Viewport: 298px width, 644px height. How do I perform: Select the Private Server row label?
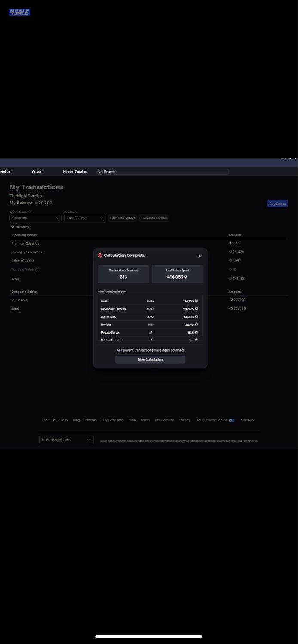click(110, 332)
